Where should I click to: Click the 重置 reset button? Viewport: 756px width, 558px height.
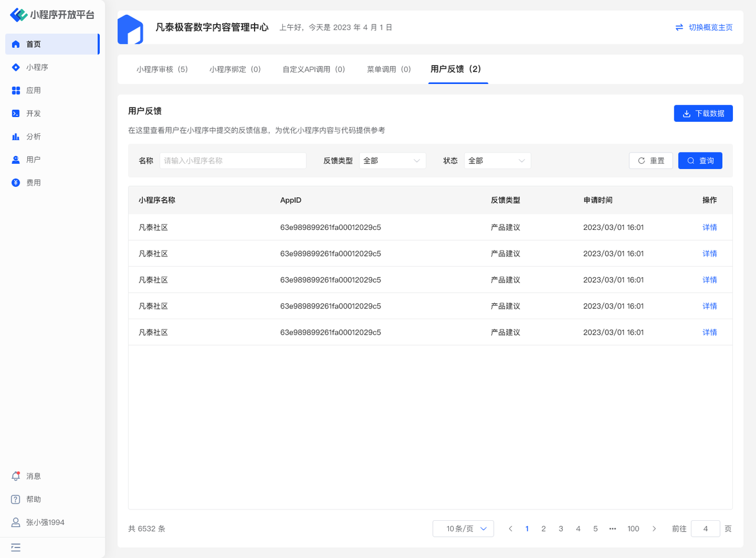[651, 161]
